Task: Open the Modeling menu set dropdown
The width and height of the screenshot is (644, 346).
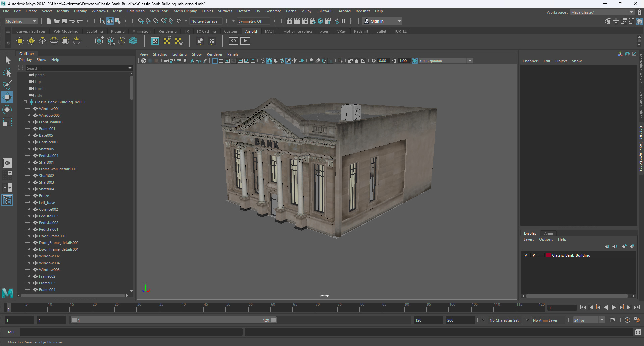Action: tap(21, 21)
